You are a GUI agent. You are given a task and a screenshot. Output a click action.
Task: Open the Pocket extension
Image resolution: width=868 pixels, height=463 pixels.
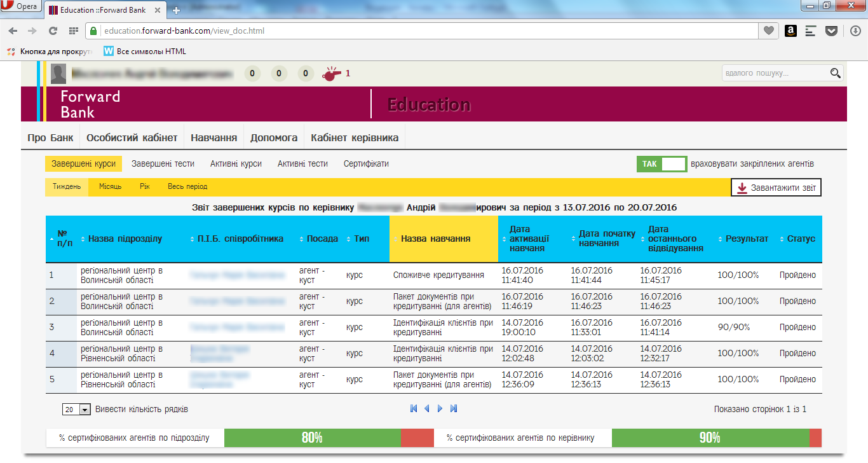pyautogui.click(x=831, y=31)
